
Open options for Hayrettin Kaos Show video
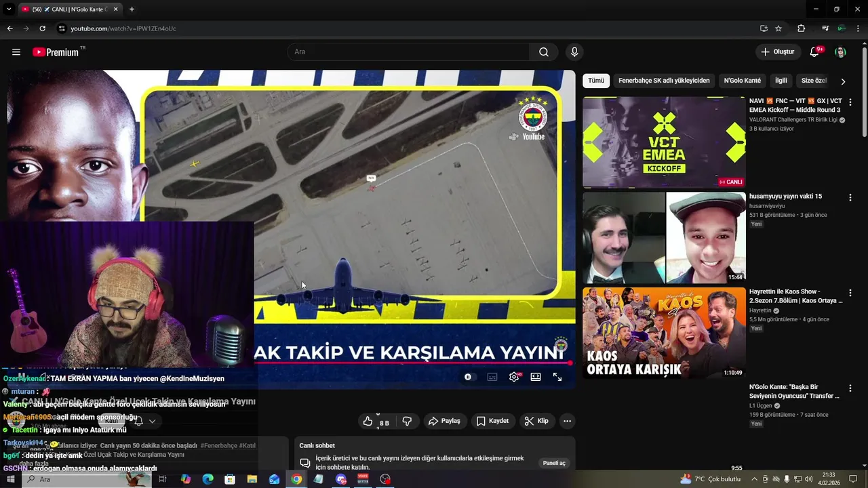click(850, 292)
